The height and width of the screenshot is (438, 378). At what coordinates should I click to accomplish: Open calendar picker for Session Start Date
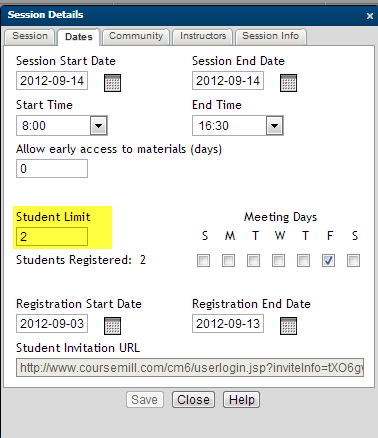click(112, 83)
